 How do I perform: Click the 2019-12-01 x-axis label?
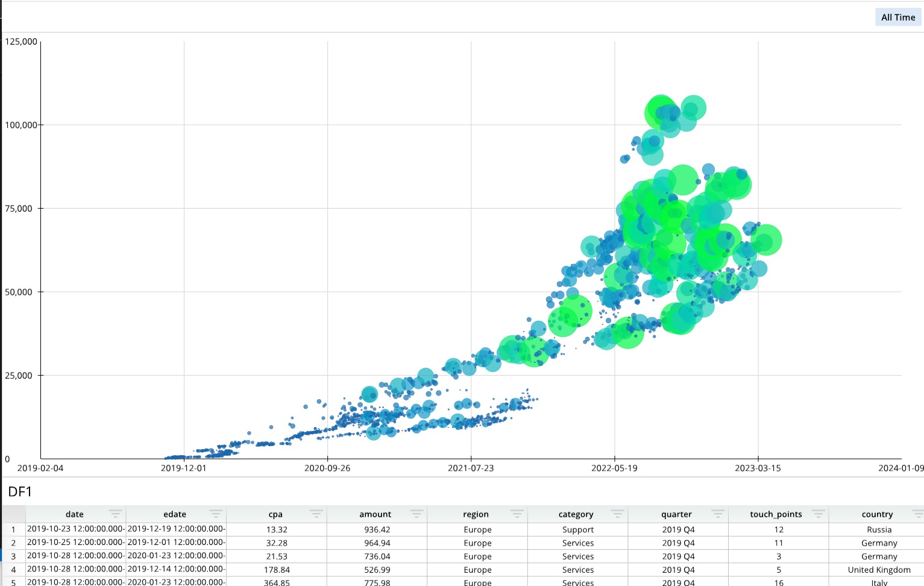pos(184,468)
